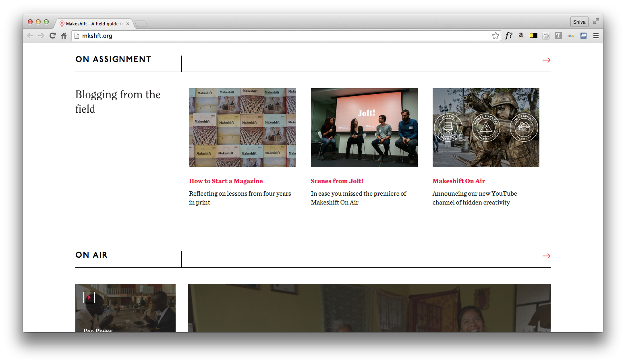626x364 pixels.
Task: Play the Poo Power video
Action: (x=89, y=298)
